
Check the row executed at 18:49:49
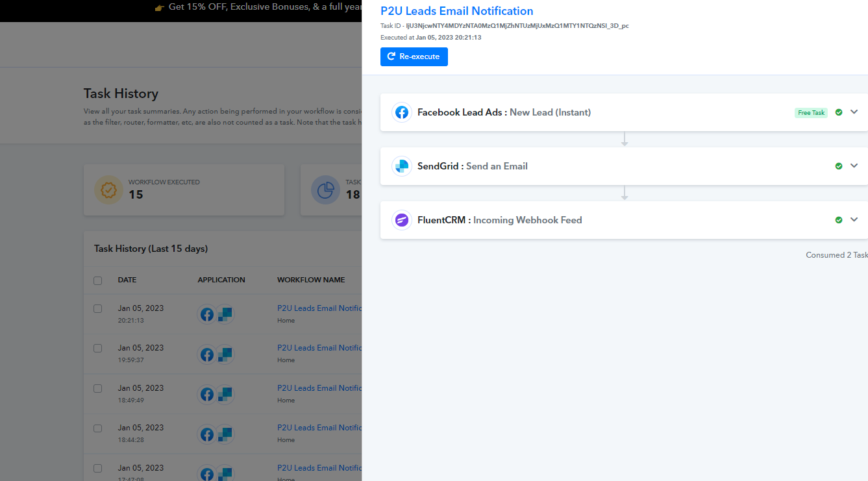tap(98, 388)
